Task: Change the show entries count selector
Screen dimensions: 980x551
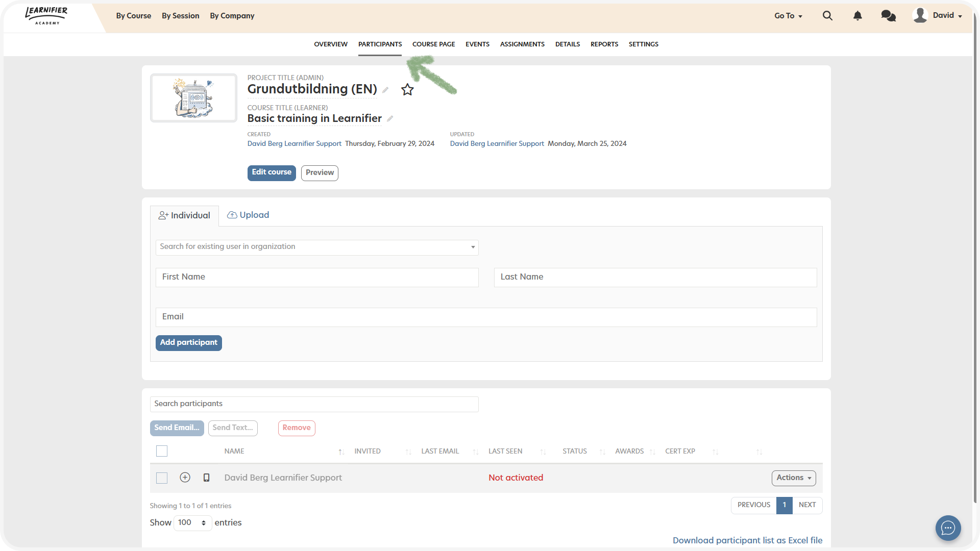Action: pyautogui.click(x=192, y=523)
